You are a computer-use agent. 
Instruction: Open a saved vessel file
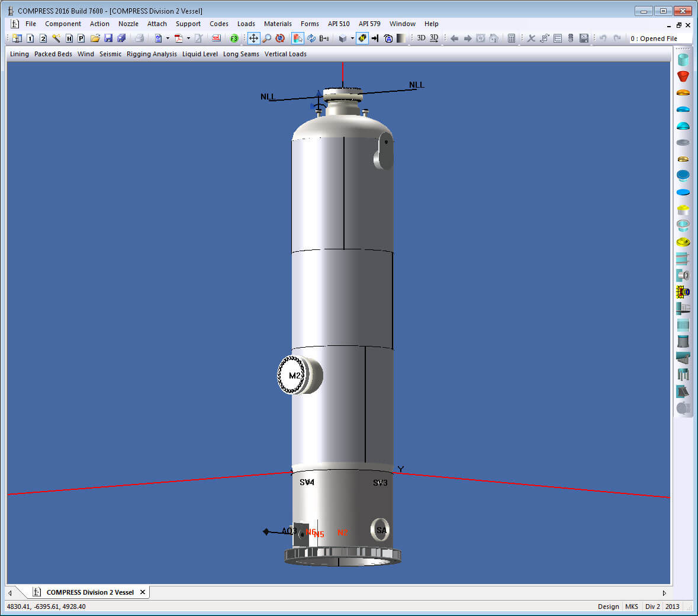95,38
